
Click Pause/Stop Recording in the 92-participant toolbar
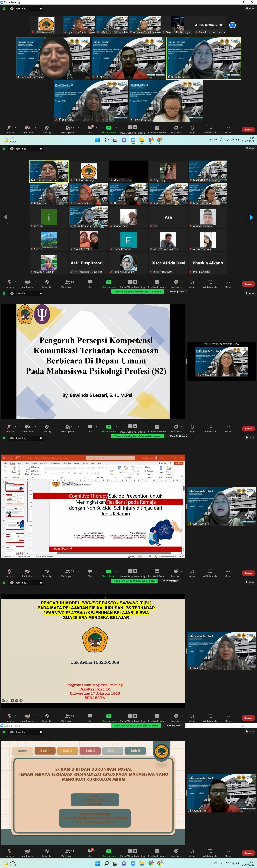[x=132, y=129]
